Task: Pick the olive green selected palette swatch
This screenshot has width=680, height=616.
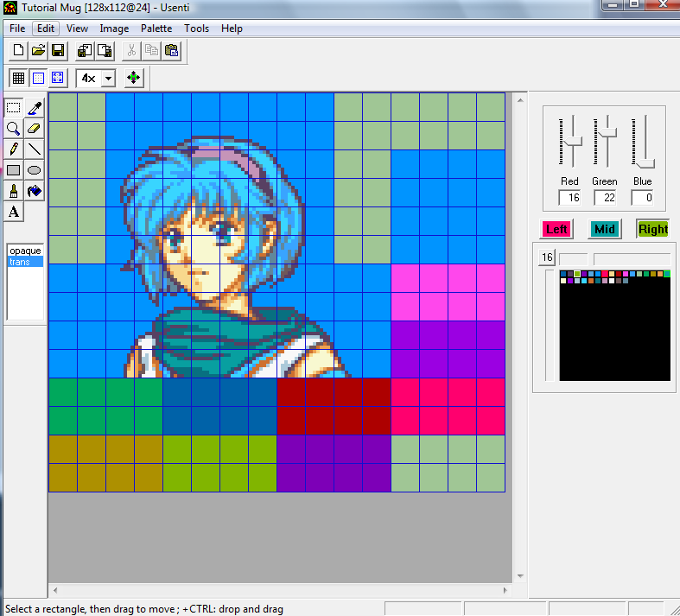Action: point(577,274)
